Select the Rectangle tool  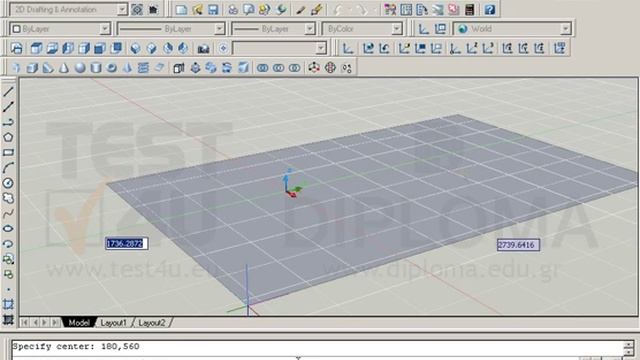tap(8, 152)
